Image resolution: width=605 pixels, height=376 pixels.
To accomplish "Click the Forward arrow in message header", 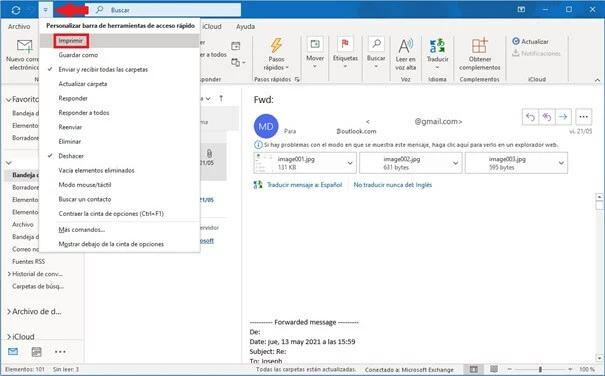I will click(563, 117).
